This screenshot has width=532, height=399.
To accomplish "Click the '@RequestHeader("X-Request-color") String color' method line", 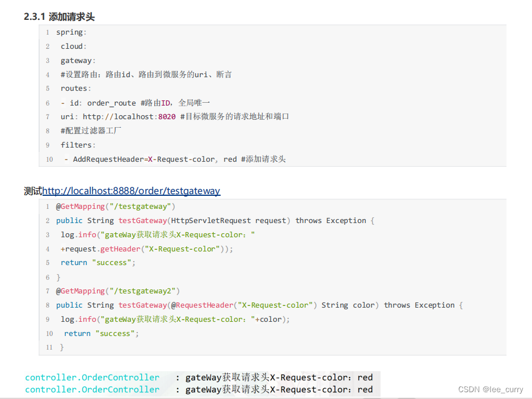I will [x=259, y=305].
